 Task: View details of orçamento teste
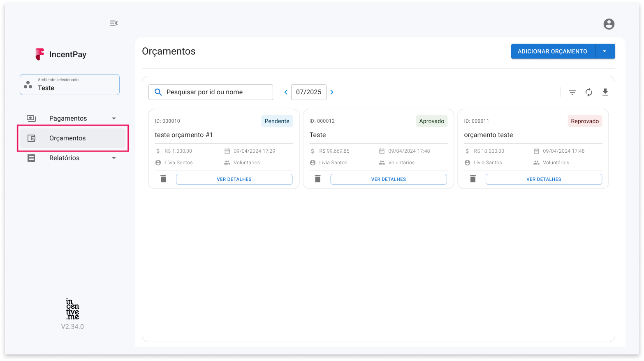544,179
